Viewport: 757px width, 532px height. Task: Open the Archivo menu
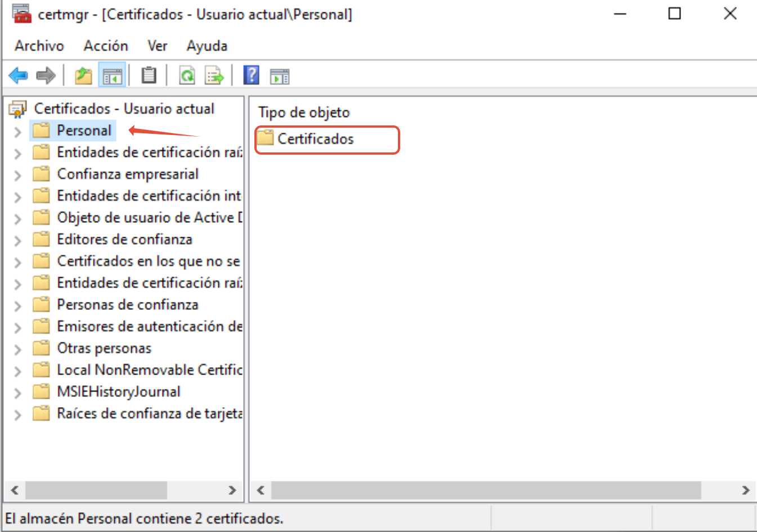(39, 46)
